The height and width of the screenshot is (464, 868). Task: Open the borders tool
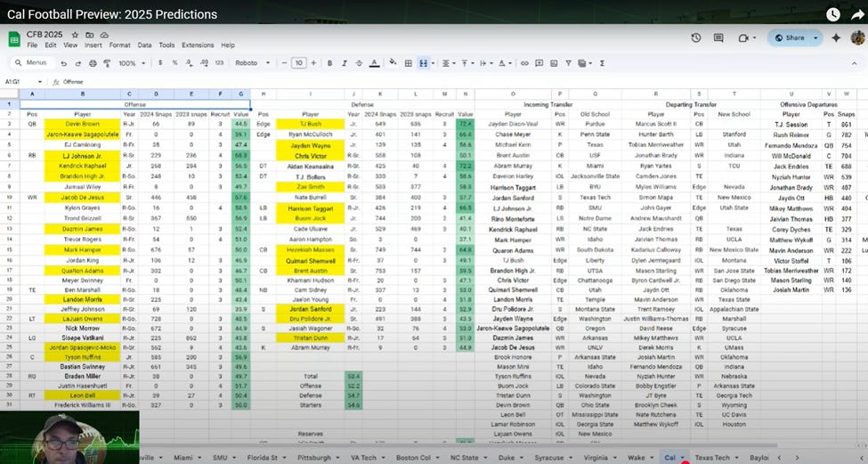pos(408,63)
